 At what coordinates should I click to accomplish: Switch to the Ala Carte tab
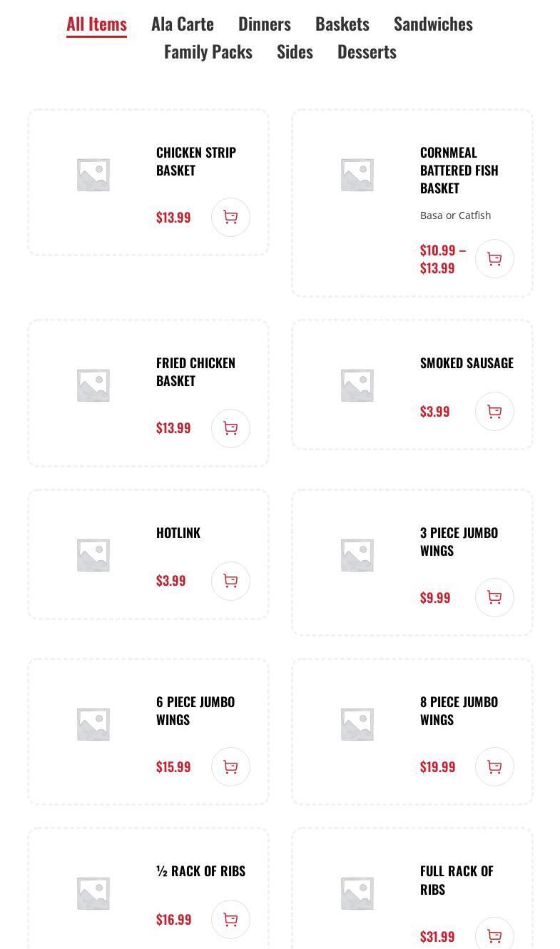click(x=183, y=24)
